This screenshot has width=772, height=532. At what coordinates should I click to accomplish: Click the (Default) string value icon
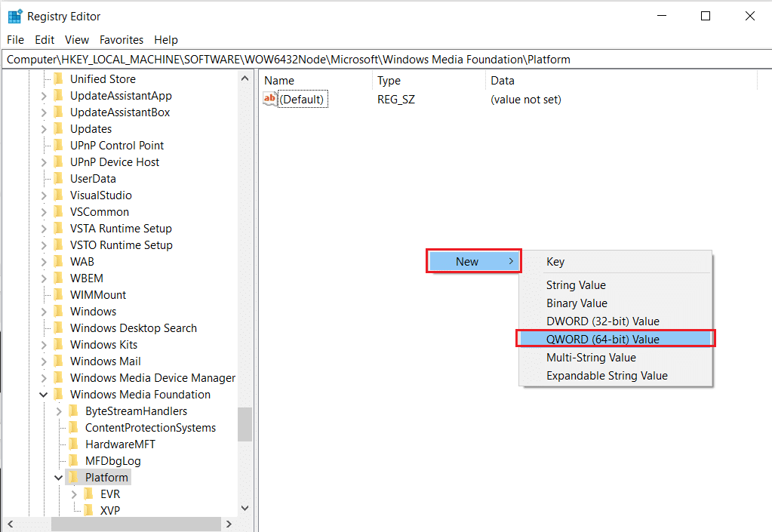[270, 99]
